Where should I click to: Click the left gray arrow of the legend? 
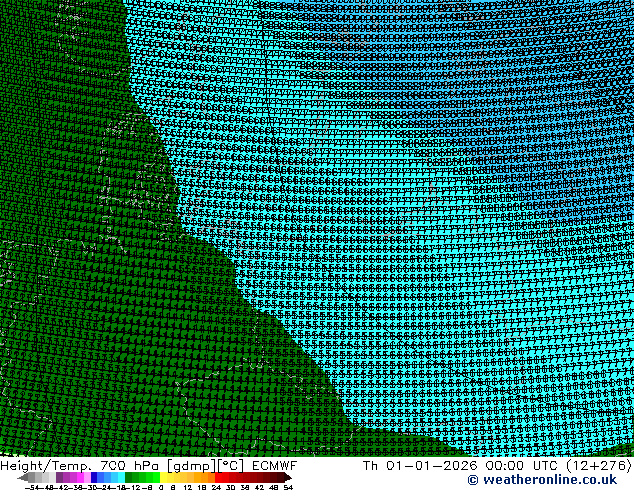pyautogui.click(x=23, y=477)
